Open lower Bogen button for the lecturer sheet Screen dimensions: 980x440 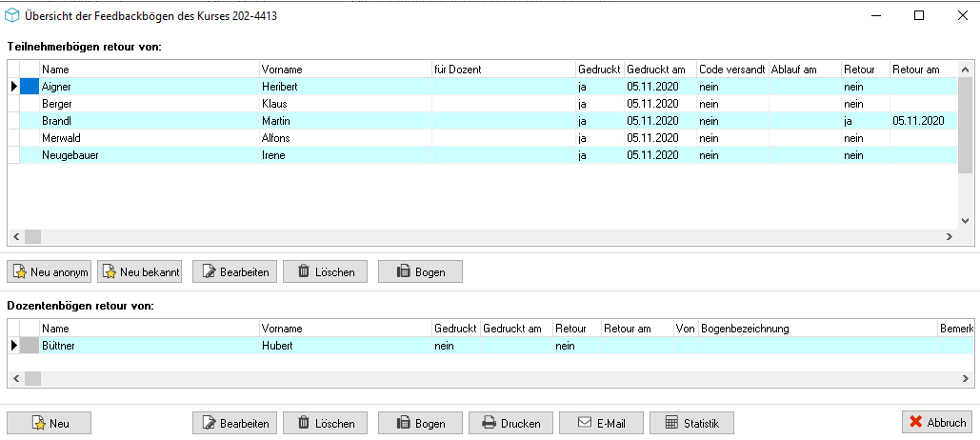[421, 423]
